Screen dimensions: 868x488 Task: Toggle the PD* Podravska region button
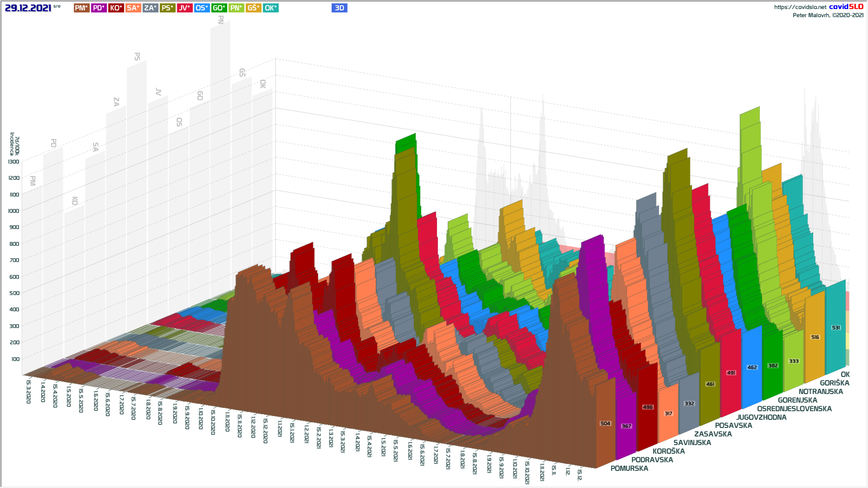pos(99,8)
